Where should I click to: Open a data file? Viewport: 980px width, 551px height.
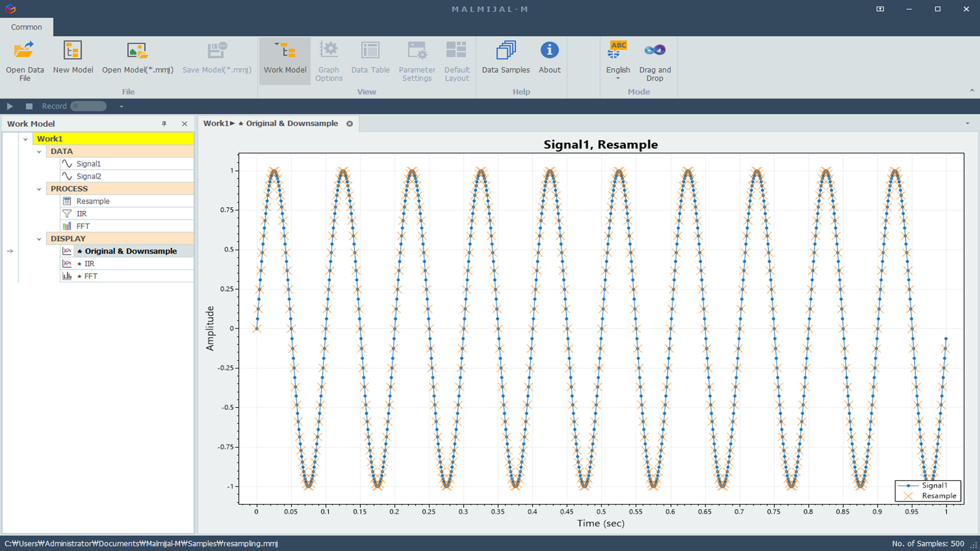(24, 60)
